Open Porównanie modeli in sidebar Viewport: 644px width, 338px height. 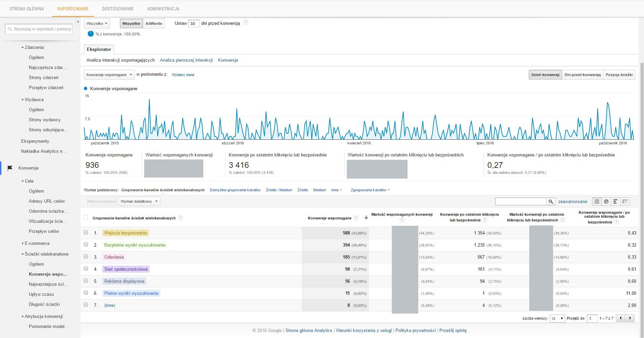48,326
